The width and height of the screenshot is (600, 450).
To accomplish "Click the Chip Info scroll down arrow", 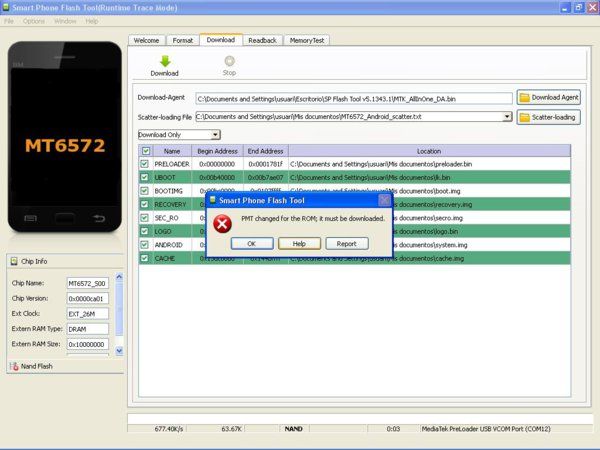I will (x=119, y=351).
